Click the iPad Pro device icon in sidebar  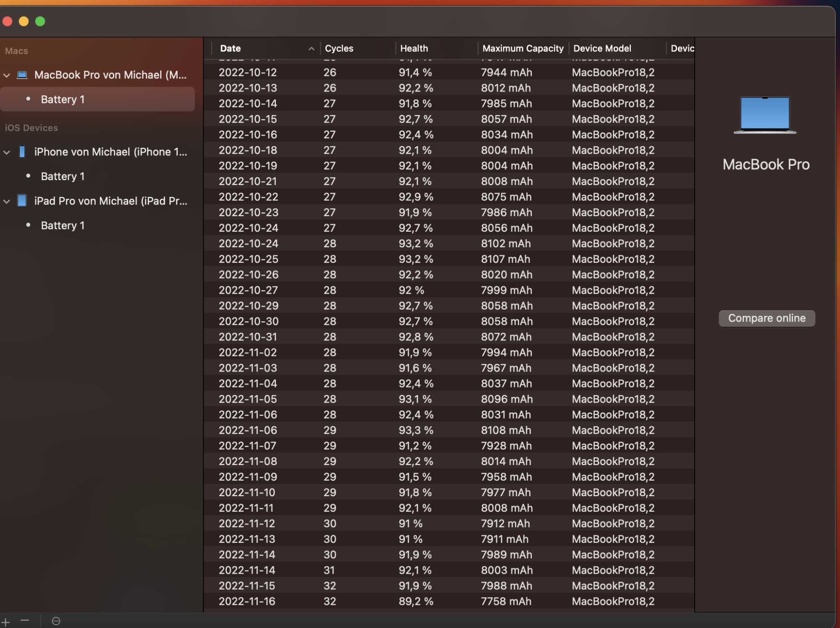[22, 201]
